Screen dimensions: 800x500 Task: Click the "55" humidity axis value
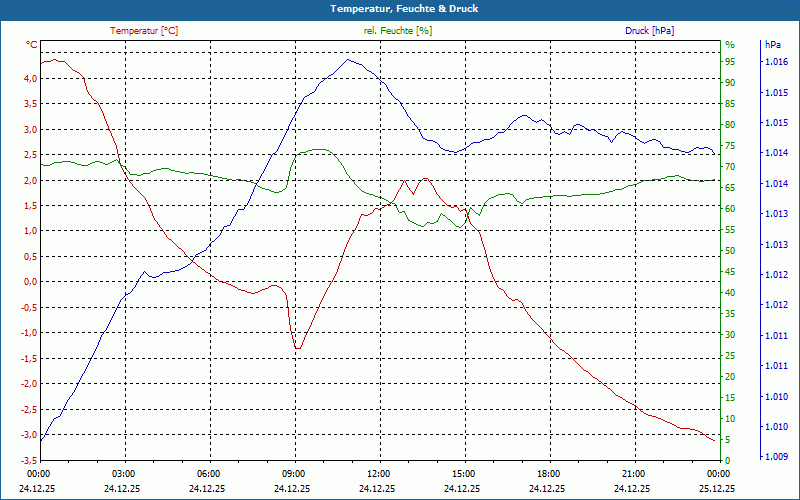click(x=730, y=230)
